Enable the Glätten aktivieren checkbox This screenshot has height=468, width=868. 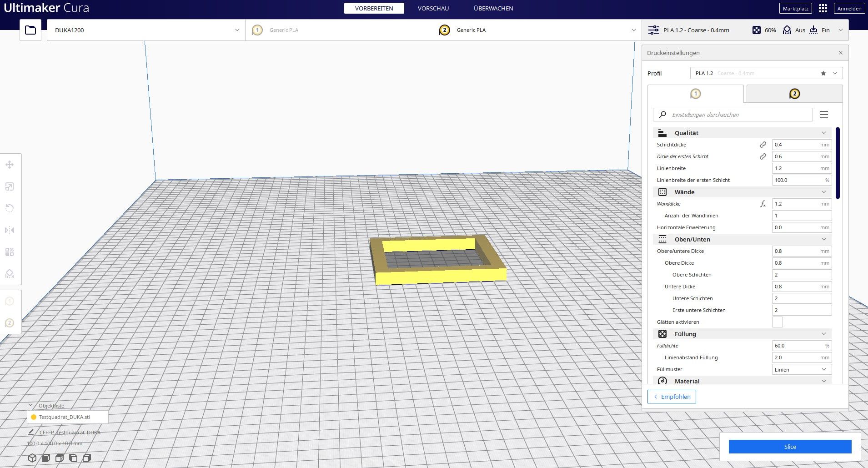click(x=778, y=322)
